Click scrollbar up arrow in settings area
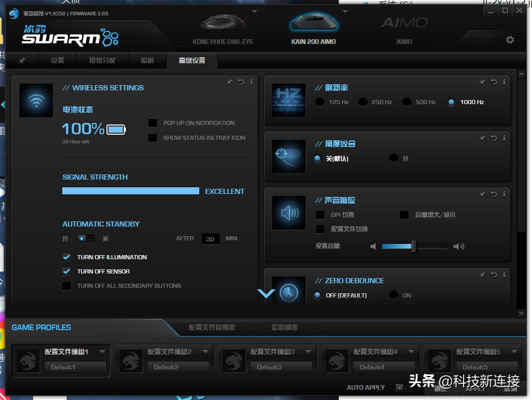Image resolution: width=532 pixels, height=400 pixels. click(x=521, y=73)
